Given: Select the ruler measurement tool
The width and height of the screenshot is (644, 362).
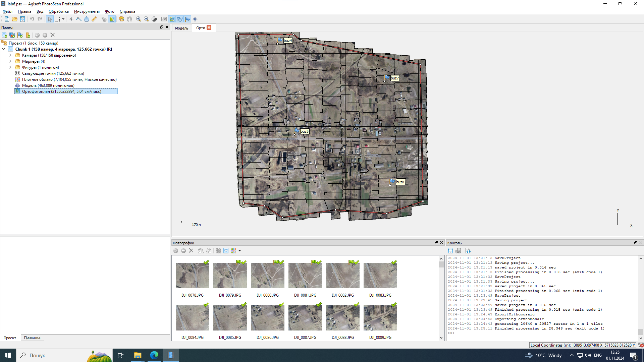Looking at the screenshot, I should click(94, 19).
